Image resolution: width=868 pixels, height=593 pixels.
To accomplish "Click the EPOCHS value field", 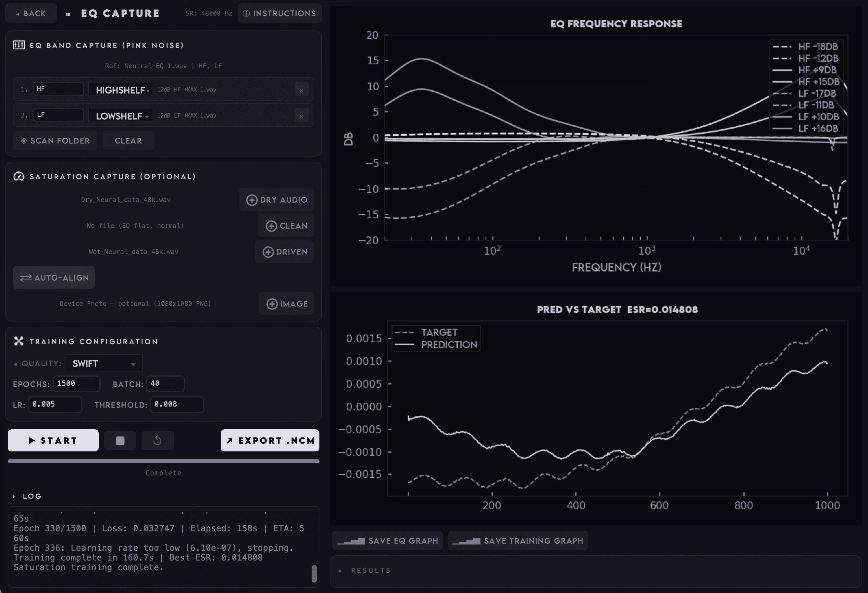I will [76, 384].
